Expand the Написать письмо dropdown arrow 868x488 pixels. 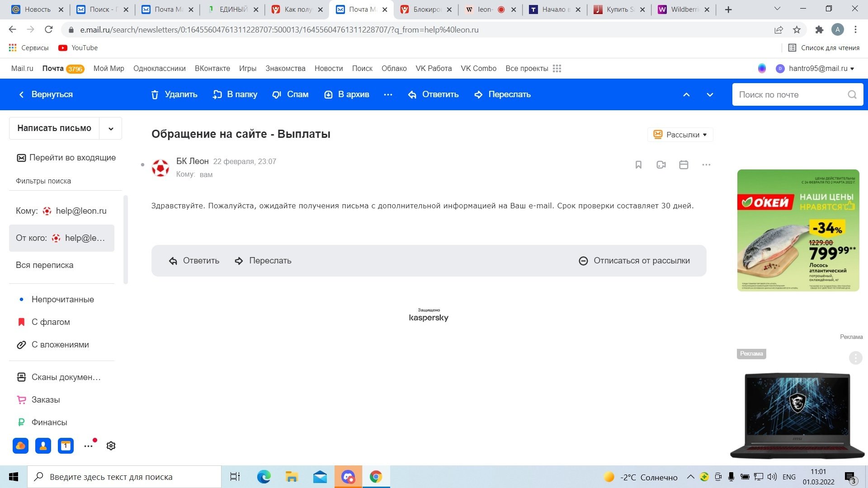(111, 128)
